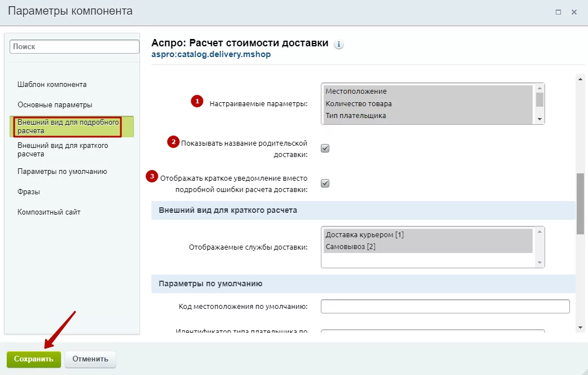
Task: Click the Отменить button
Action: 90,359
